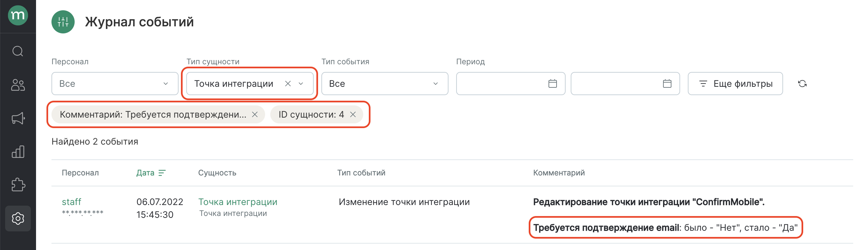The image size is (868, 250).
Task: Remove the Комментарий filter chip
Action: click(x=255, y=114)
